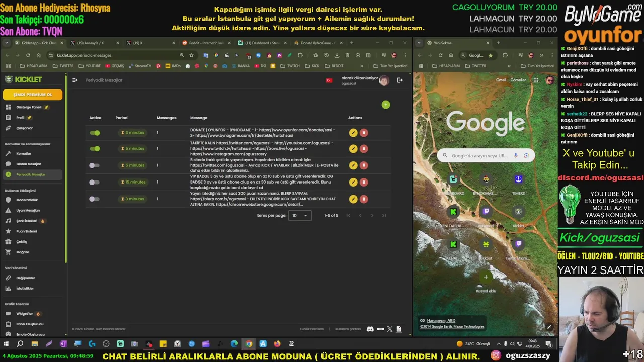This screenshot has width=644, height=362.
Task: Log out using the Kicklet exit icon
Action: coord(400,80)
